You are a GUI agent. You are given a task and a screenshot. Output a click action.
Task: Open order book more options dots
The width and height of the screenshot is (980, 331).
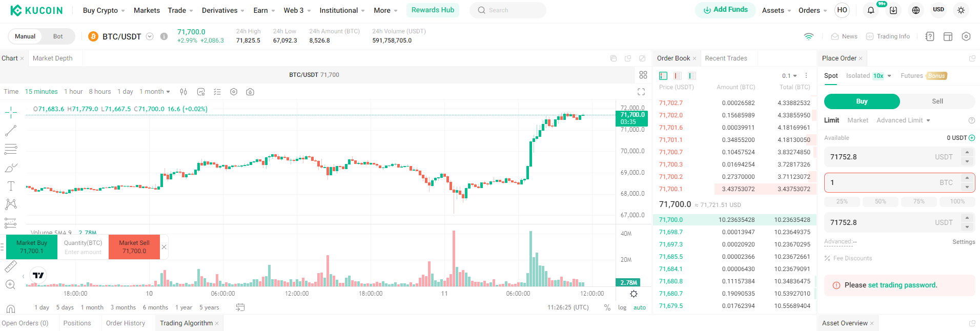[806, 75]
